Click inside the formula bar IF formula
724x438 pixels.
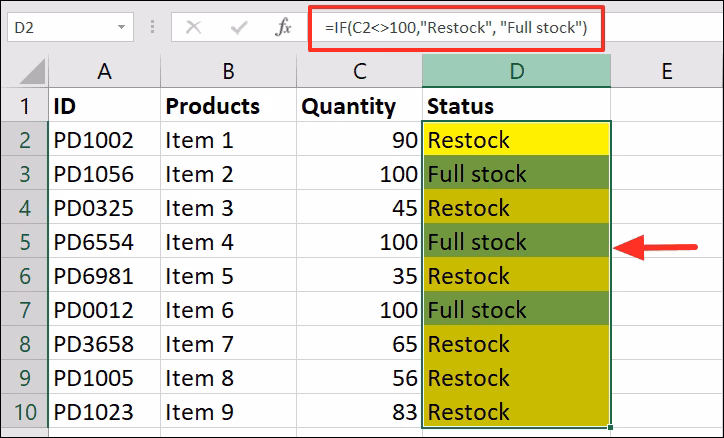(x=462, y=28)
